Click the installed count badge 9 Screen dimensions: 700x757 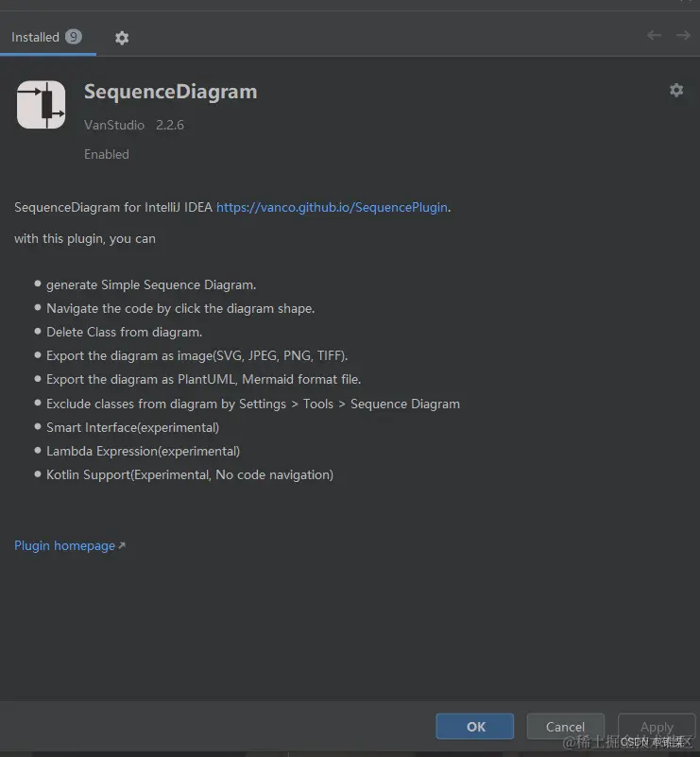74,37
